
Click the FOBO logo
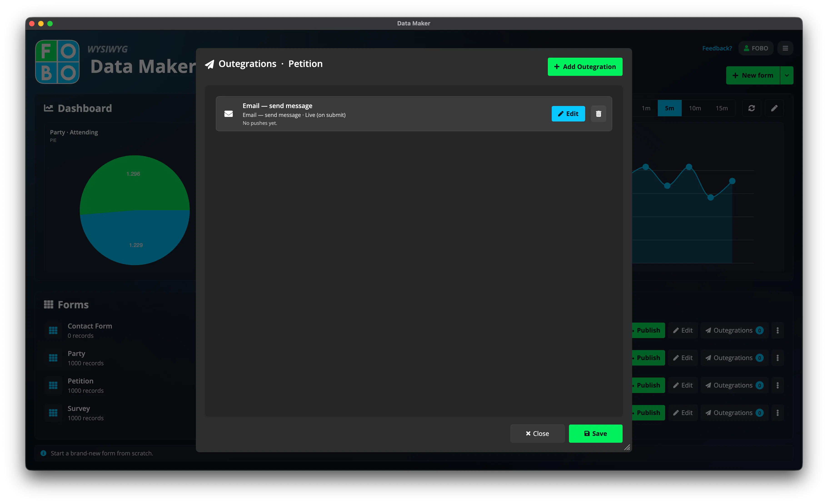click(57, 62)
